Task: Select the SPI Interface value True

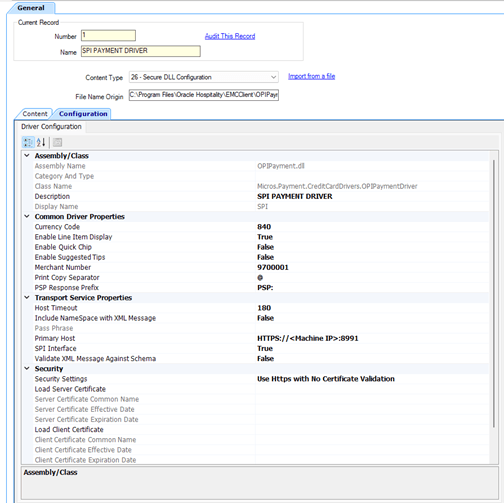Action: [265, 348]
